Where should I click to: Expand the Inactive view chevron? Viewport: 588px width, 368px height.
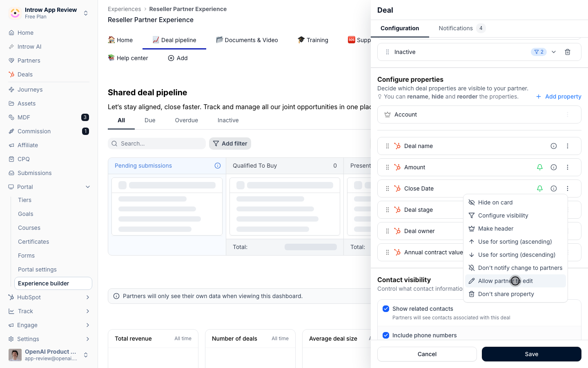tap(554, 52)
